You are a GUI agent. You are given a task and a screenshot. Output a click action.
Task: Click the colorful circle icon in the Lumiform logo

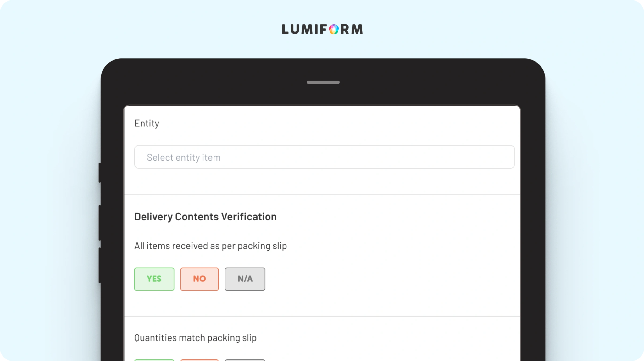coord(334,29)
